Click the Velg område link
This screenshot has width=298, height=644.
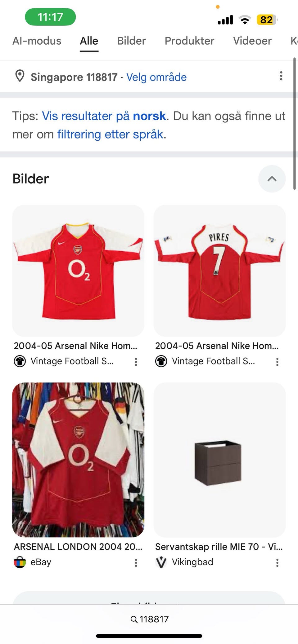(x=156, y=77)
